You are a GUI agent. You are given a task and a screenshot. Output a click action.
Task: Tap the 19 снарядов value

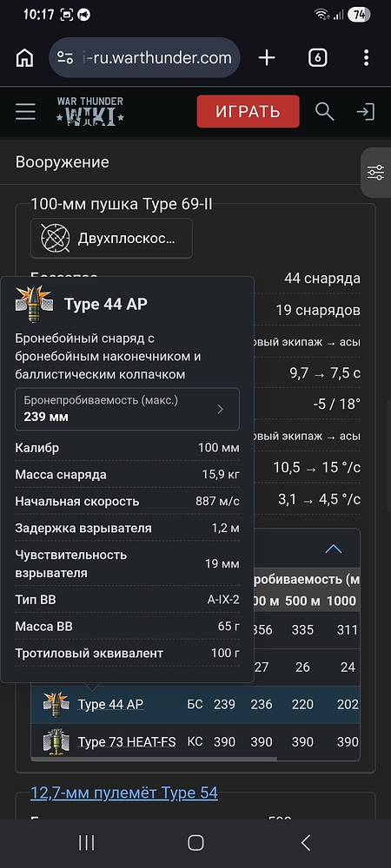318,310
